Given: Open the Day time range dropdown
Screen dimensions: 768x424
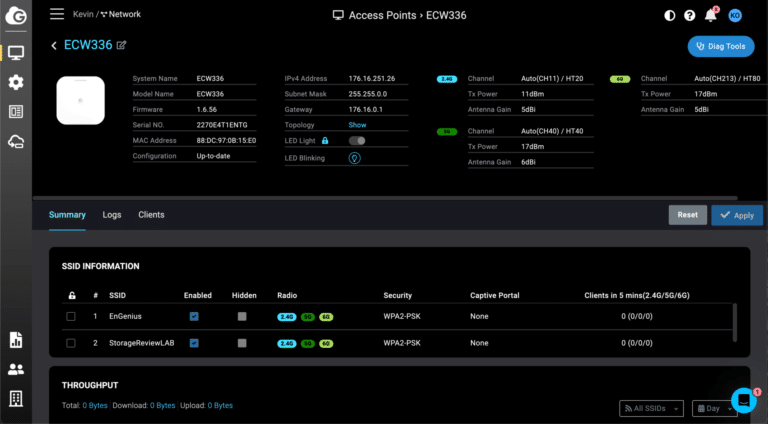Looking at the screenshot, I should click(714, 408).
